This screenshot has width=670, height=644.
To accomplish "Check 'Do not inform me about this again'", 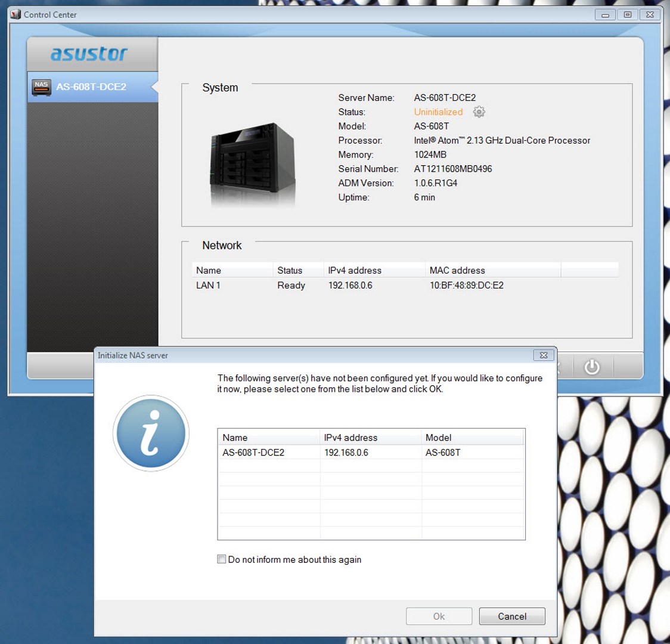I will [x=221, y=559].
